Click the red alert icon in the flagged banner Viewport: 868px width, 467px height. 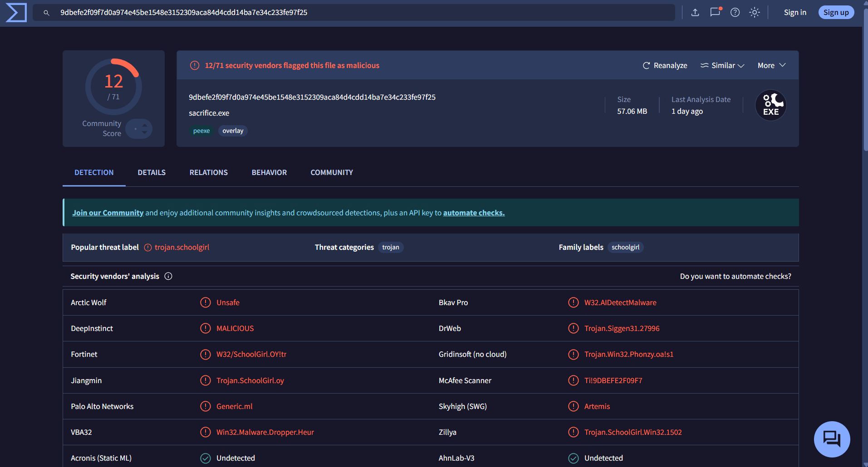[195, 65]
